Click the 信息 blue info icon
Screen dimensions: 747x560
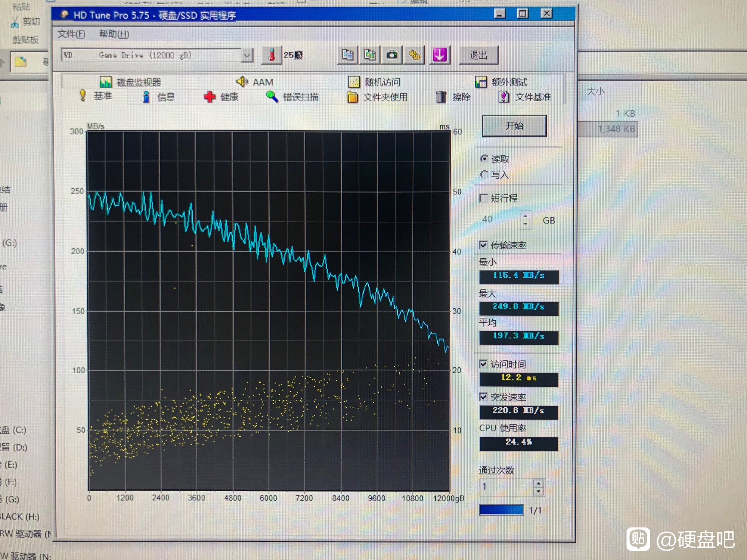146,97
